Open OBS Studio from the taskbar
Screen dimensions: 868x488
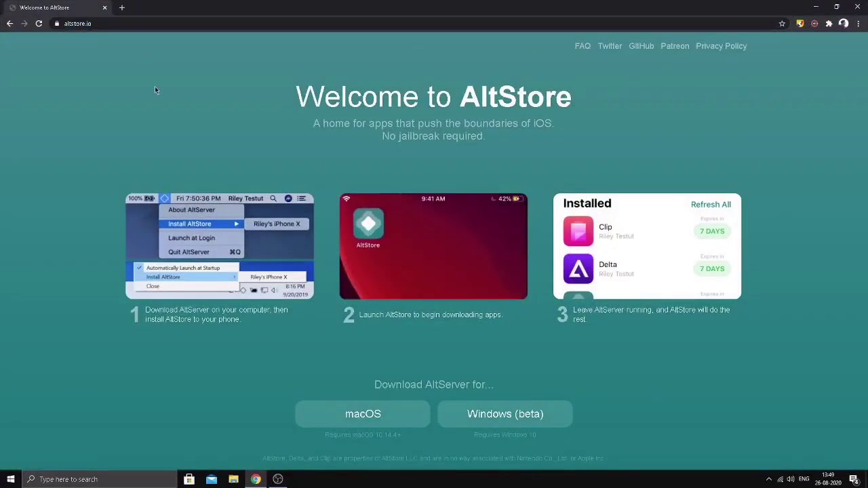point(278,479)
